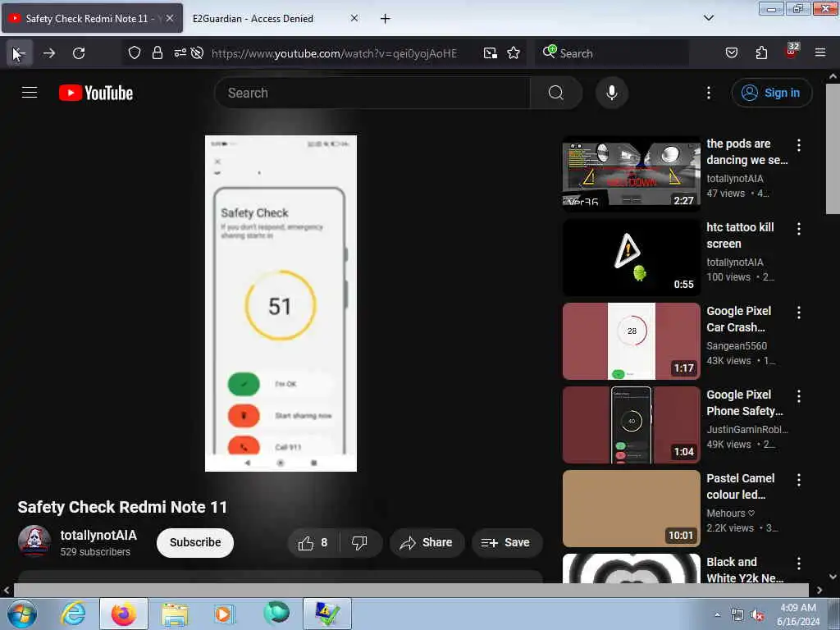Viewport: 840px width, 630px height.
Task: Open options for 'Pastel Camel colour led' video
Action: click(x=799, y=479)
